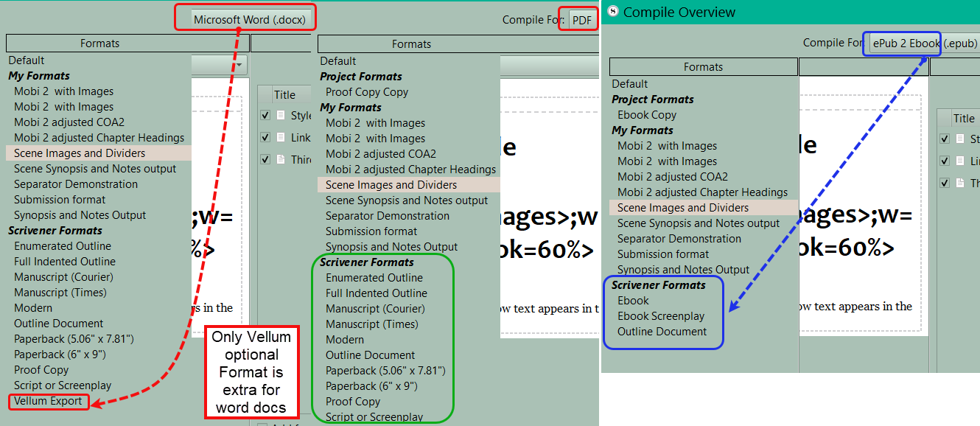Screen dimensions: 980x426
Task: Select Mobi 2 adjusted COA2 in ePub panel
Action: click(673, 177)
